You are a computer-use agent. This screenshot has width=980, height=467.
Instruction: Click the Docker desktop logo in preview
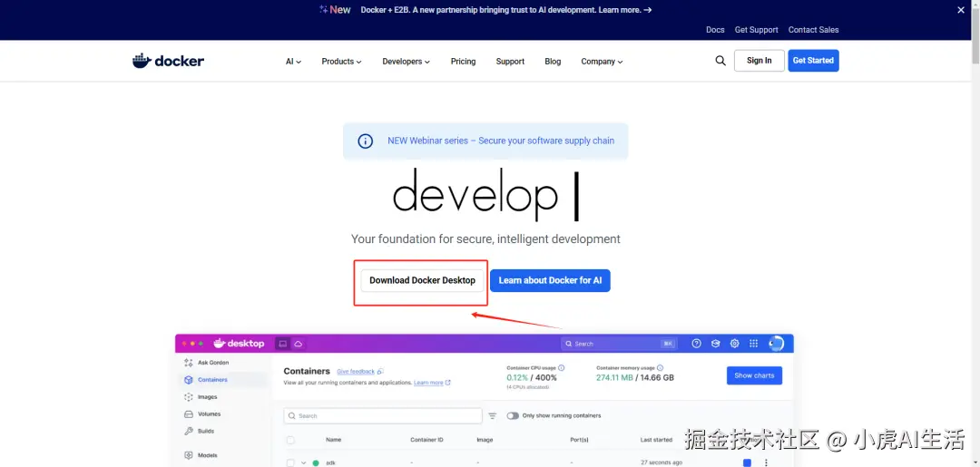point(239,344)
